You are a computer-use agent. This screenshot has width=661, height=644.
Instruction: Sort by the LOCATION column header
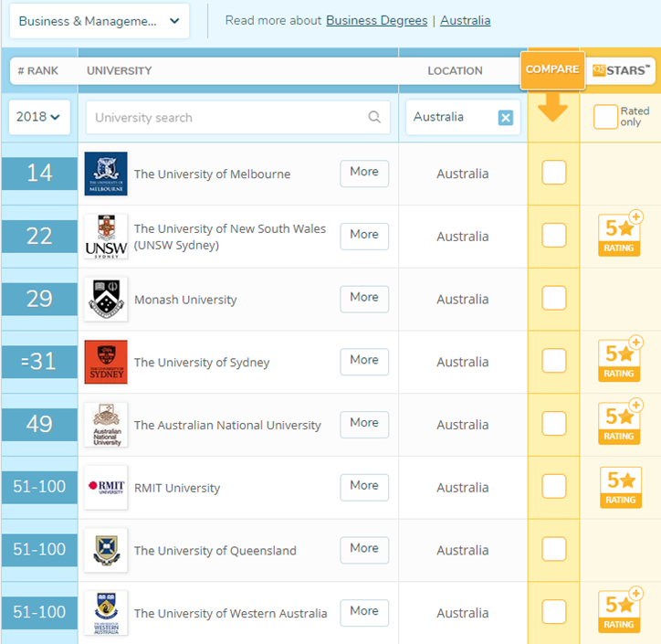coord(455,70)
